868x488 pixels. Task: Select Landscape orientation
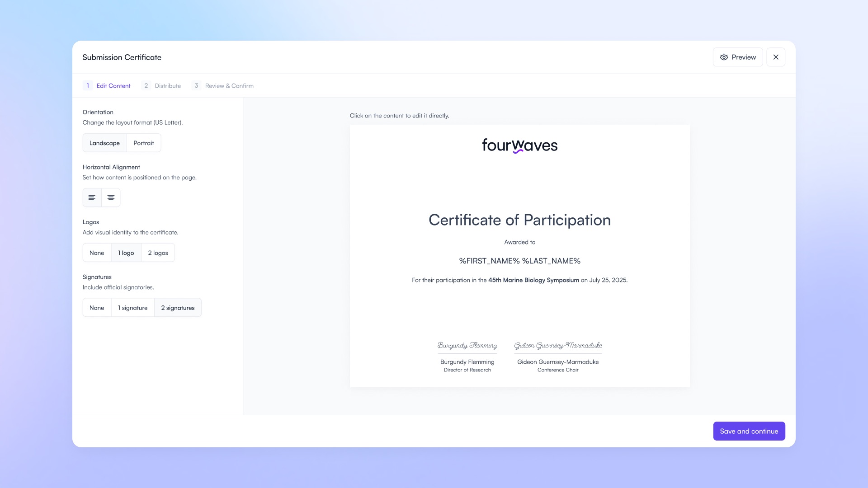click(x=104, y=142)
